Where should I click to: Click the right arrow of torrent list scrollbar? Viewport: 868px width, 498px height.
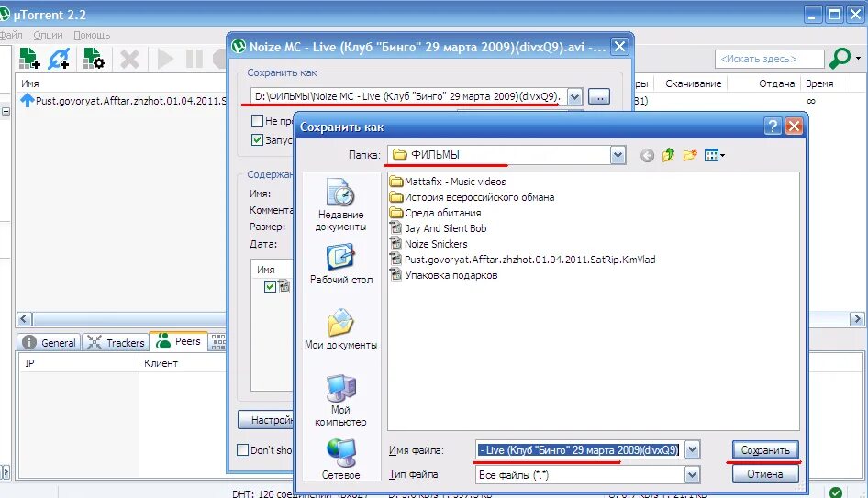857,319
